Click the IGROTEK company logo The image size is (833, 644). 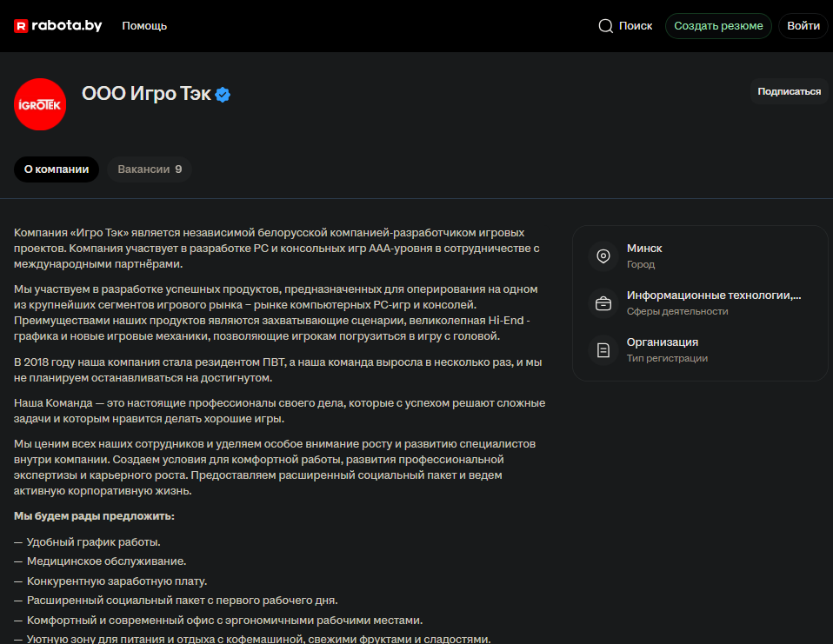pos(40,104)
